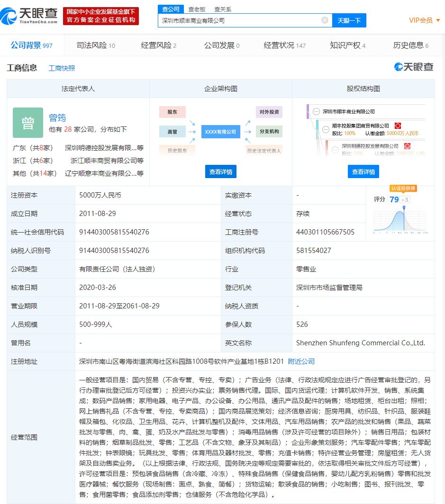Click the 行业 value 零售业
445x504 pixels.
pos(306,269)
